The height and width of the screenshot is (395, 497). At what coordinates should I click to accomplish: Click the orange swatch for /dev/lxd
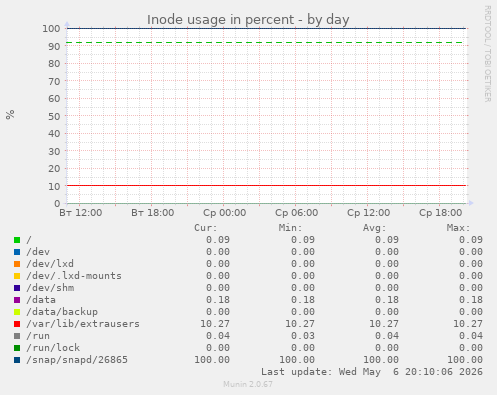click(x=17, y=264)
